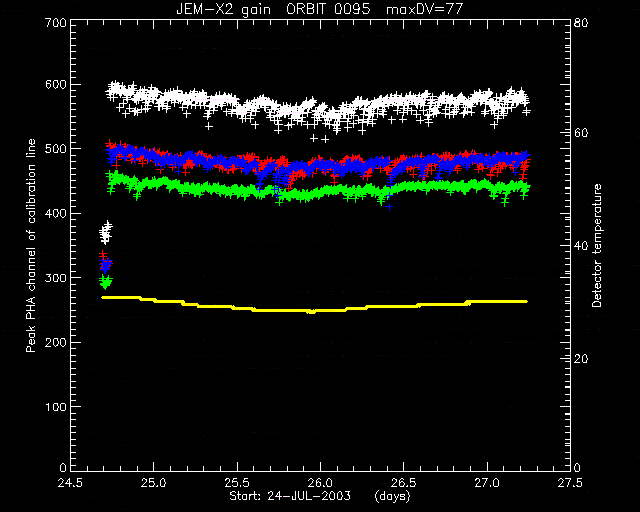Click the white data cluster near 370

click(106, 233)
